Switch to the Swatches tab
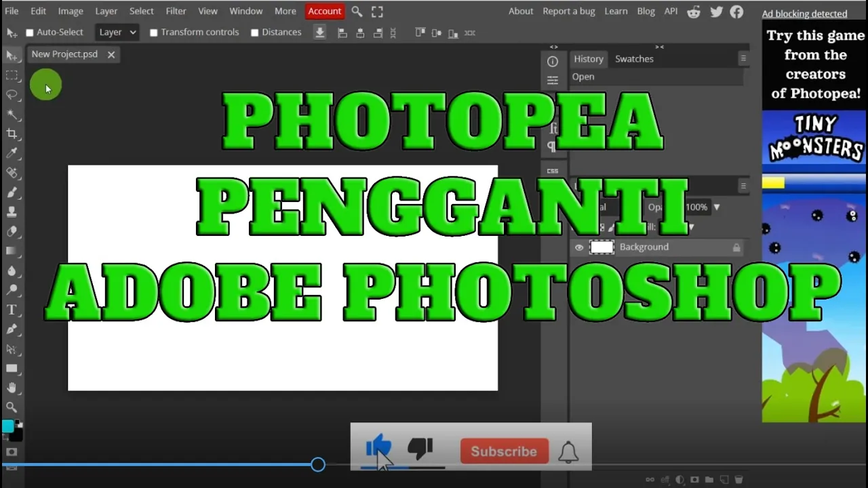This screenshot has height=488, width=868. point(634,59)
